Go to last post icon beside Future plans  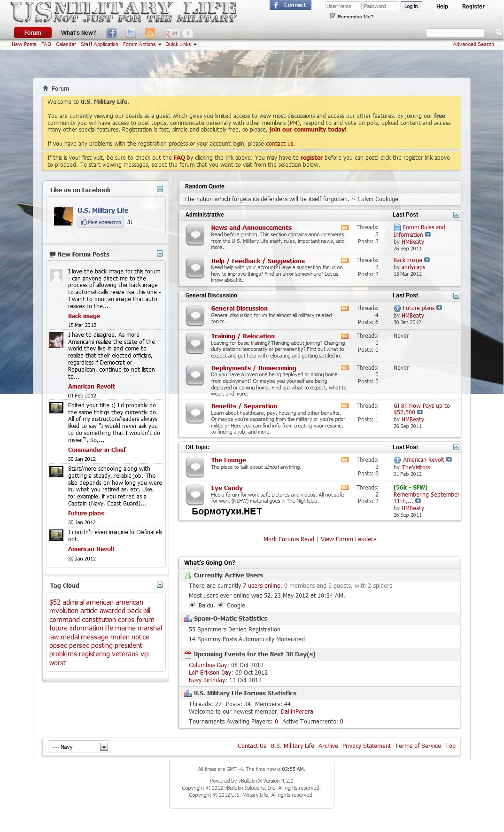(439, 308)
